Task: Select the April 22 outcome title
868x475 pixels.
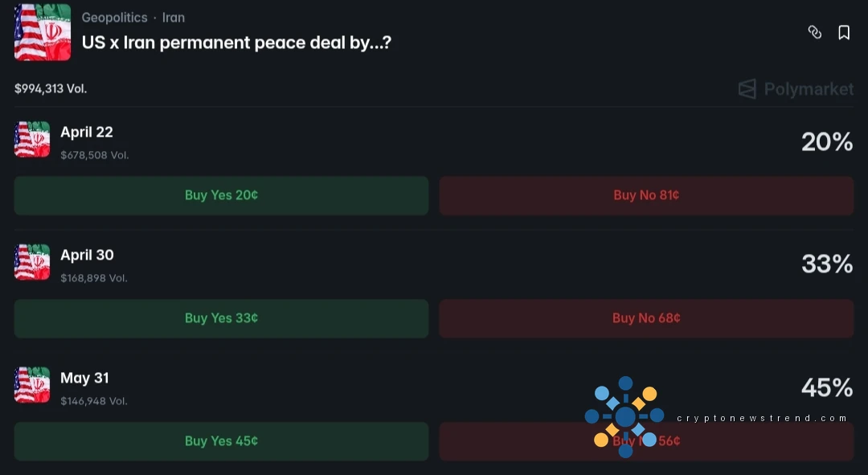Action: (87, 132)
